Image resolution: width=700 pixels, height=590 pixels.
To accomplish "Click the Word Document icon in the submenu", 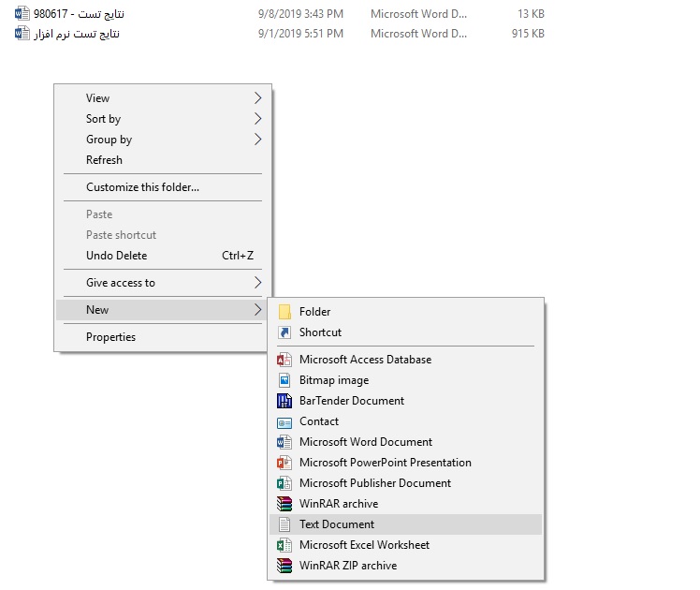I will pyautogui.click(x=284, y=442).
